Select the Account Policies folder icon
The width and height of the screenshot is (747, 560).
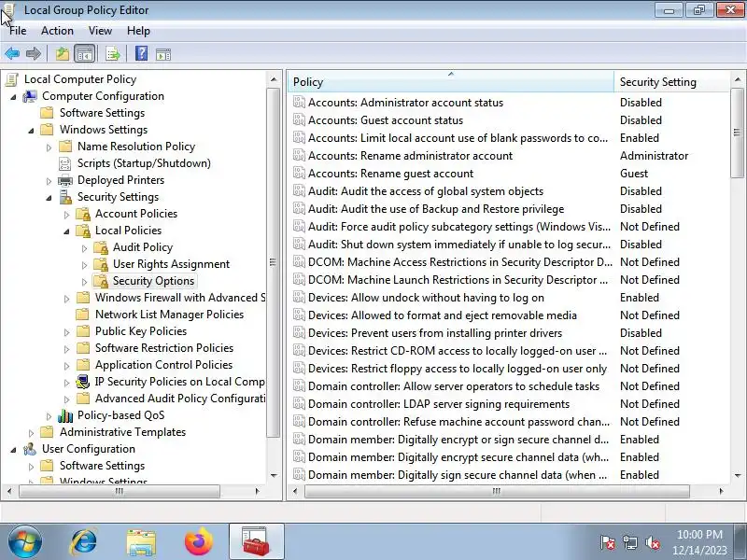click(83, 214)
